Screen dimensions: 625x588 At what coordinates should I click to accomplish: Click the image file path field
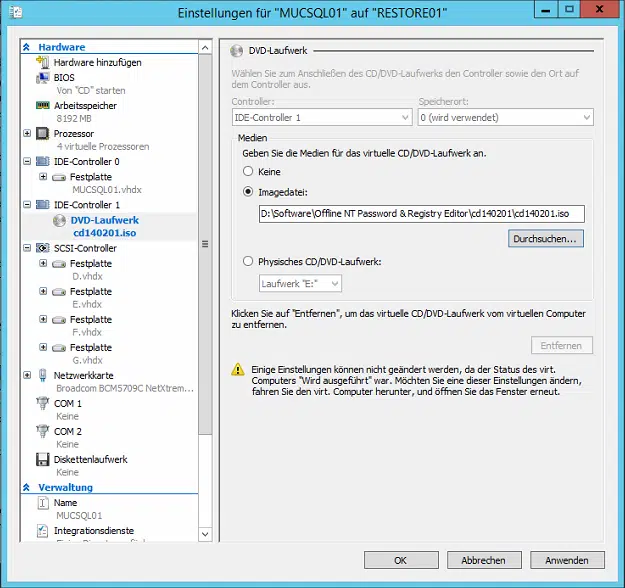coord(415,213)
